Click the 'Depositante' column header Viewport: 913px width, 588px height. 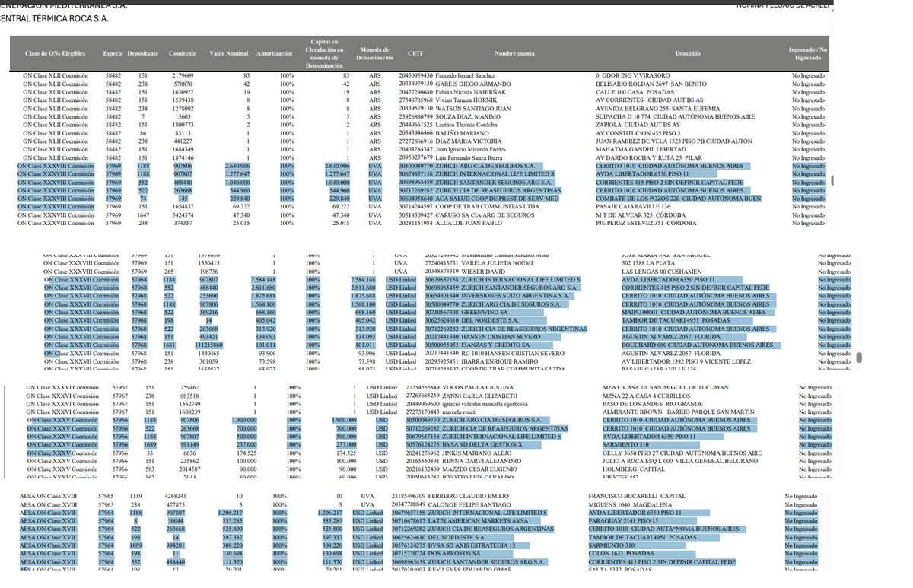pos(143,55)
